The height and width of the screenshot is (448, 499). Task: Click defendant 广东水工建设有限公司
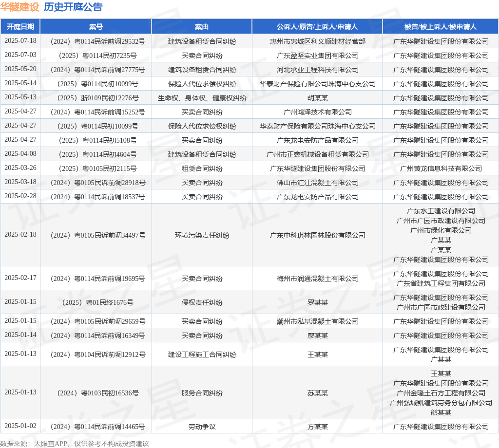click(441, 211)
